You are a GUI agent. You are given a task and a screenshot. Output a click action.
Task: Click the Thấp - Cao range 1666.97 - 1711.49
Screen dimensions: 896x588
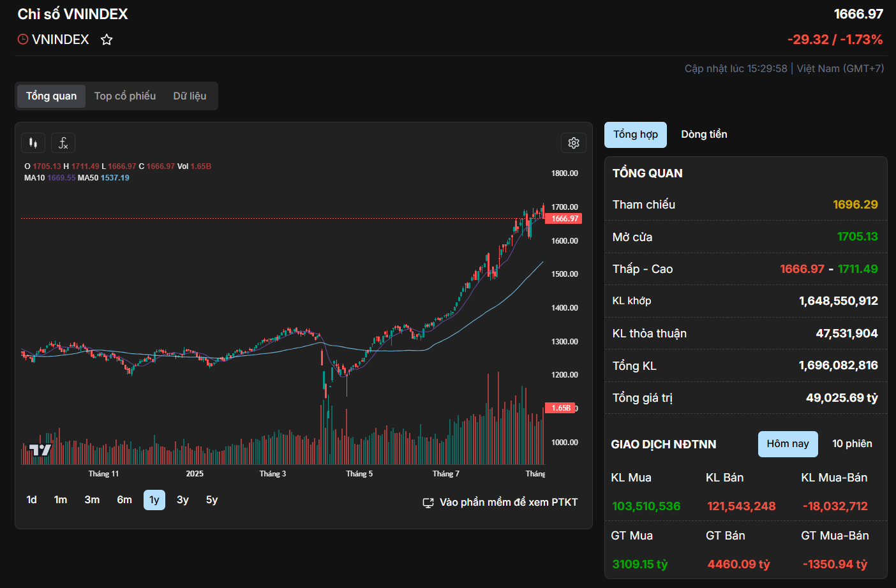(828, 269)
